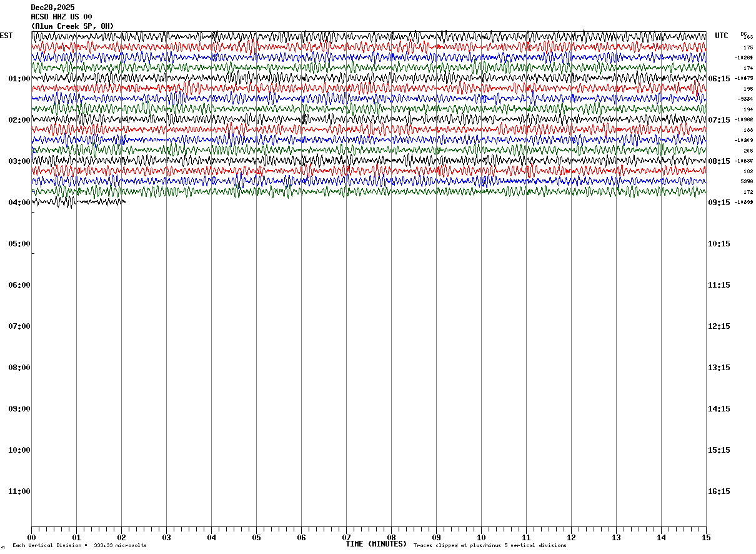The width and height of the screenshot is (756, 554).
Task: Click minute tick label 05 on the axis
Action: (256, 537)
